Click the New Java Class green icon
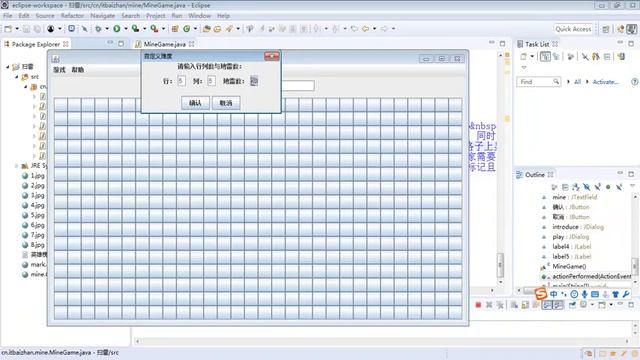This screenshot has width=640, height=360. coord(187,29)
